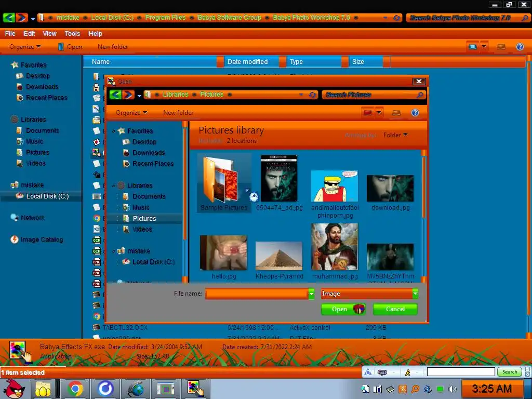532x399 pixels.
Task: Click the Explorer change view icon
Action: pyautogui.click(x=473, y=47)
